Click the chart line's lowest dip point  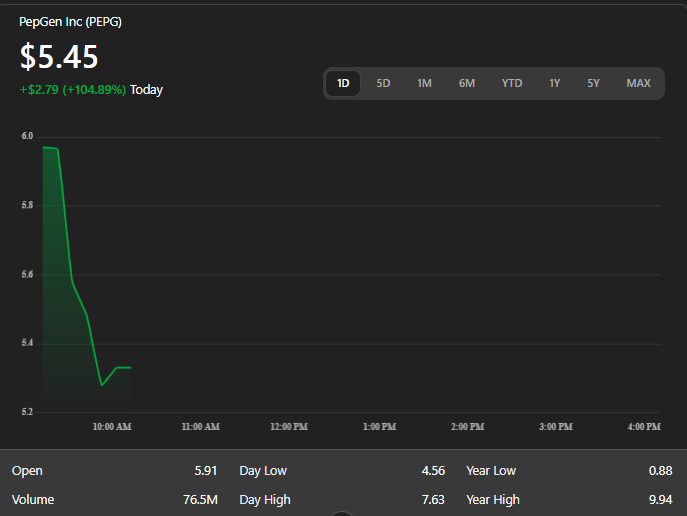pyautogui.click(x=102, y=385)
